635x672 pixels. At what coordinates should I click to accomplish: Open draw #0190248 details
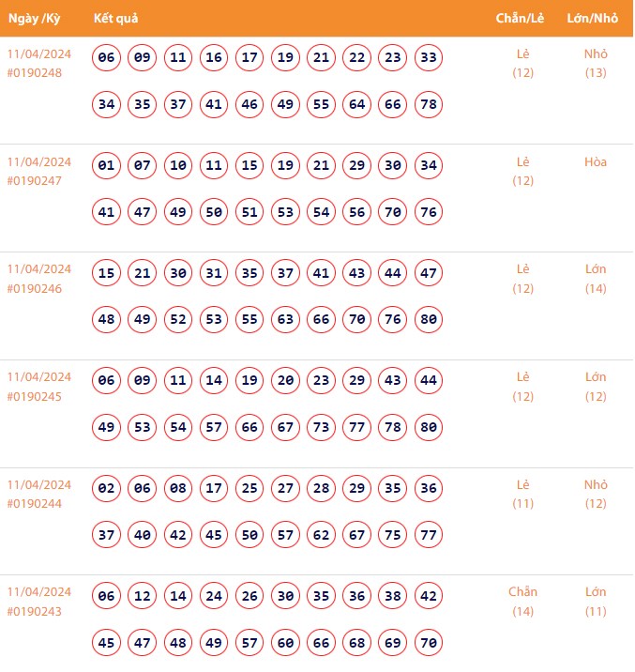(x=35, y=73)
